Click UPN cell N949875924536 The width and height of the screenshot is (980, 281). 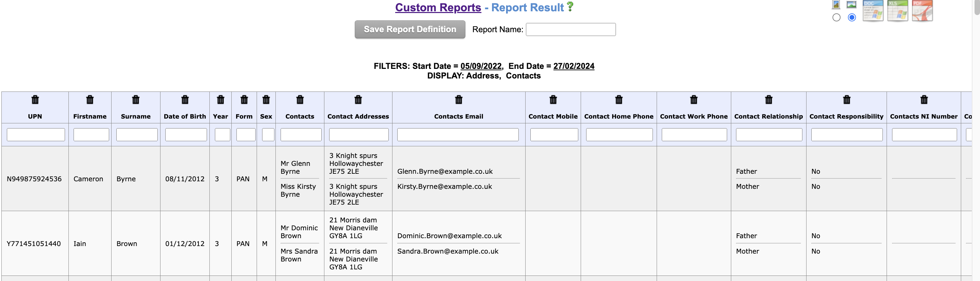(x=34, y=179)
